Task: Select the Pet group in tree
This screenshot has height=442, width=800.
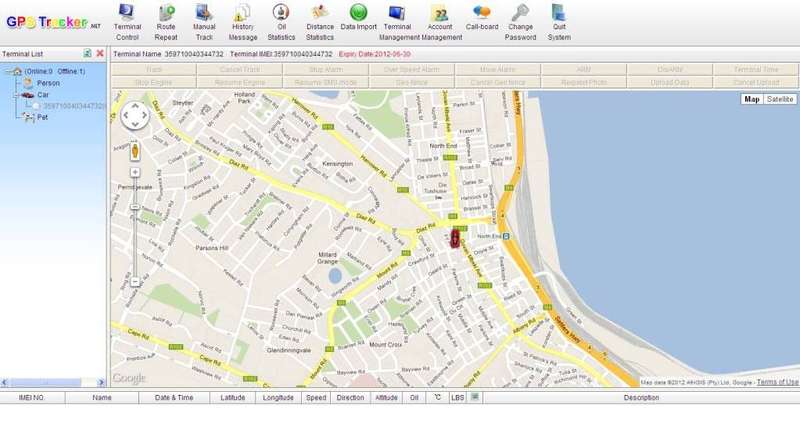Action: coord(42,117)
